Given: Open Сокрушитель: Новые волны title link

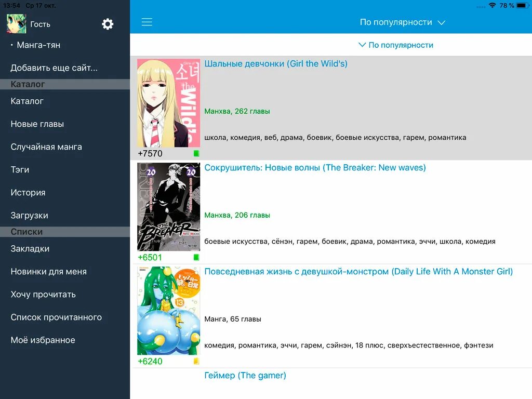Looking at the screenshot, I should coord(315,168).
